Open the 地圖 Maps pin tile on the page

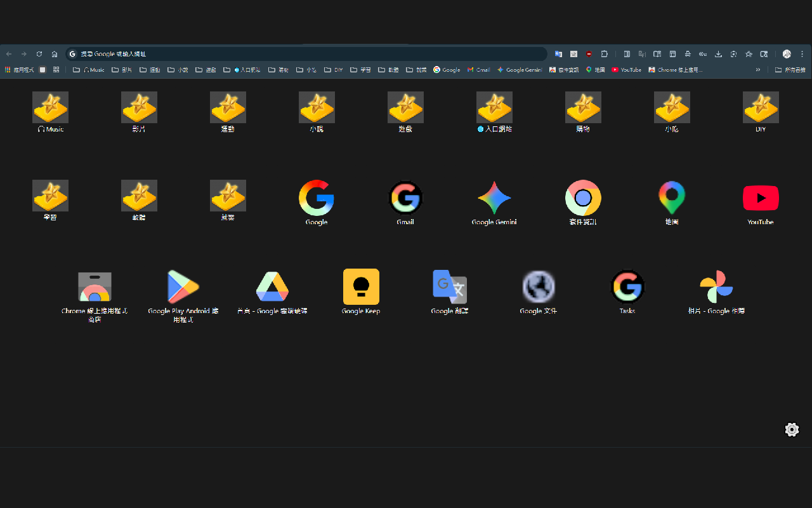click(x=672, y=203)
